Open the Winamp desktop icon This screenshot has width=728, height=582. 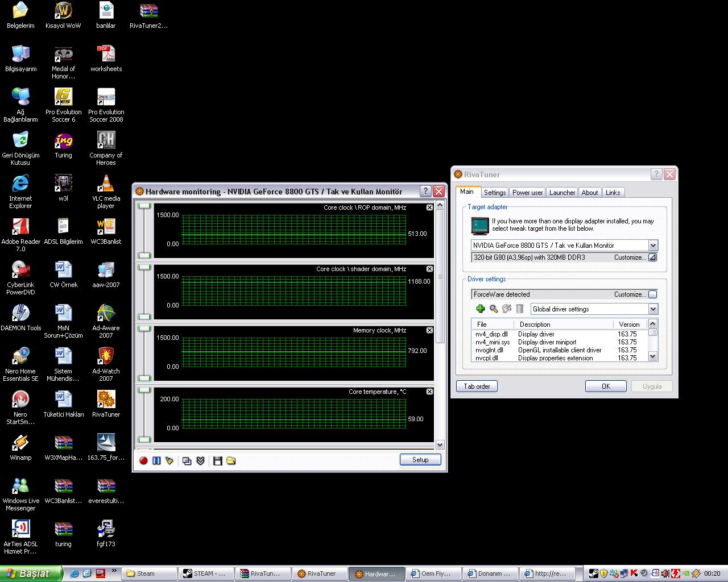tap(20, 446)
